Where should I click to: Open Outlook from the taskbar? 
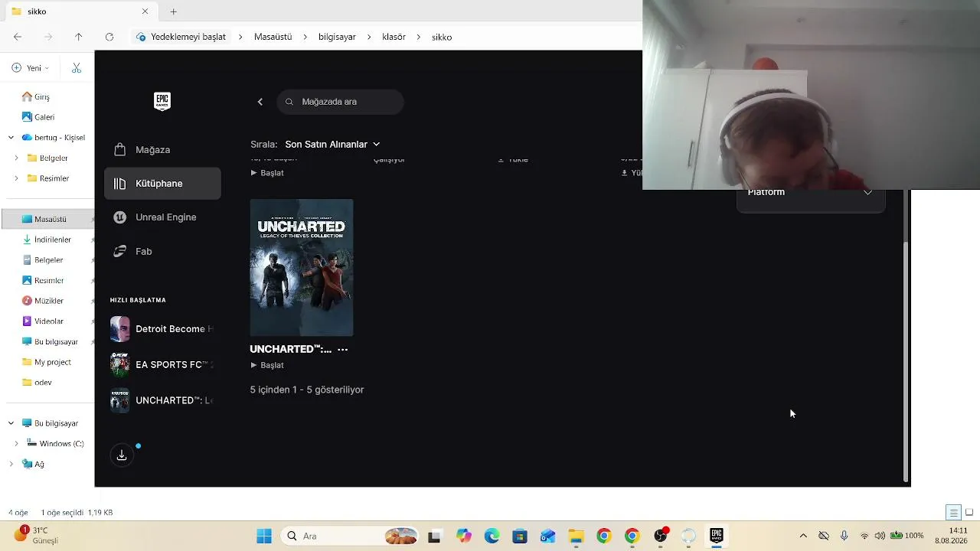coord(547,536)
